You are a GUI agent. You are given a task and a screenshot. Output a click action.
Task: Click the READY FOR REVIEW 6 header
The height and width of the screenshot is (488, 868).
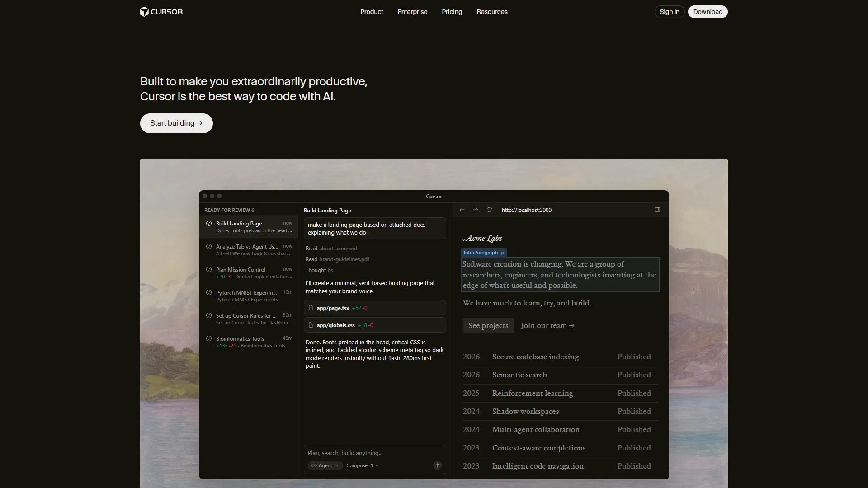[x=229, y=210]
